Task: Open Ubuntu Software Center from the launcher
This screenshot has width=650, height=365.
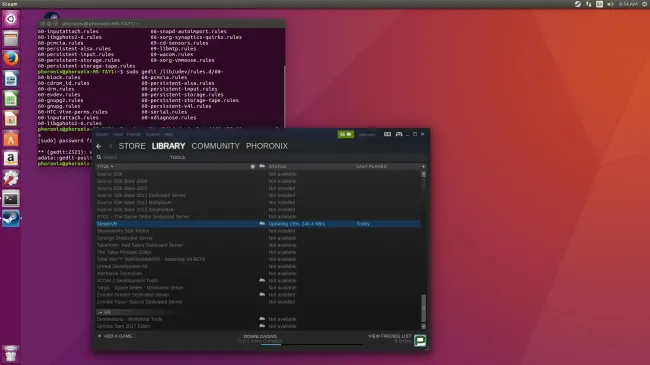Action: (x=11, y=139)
